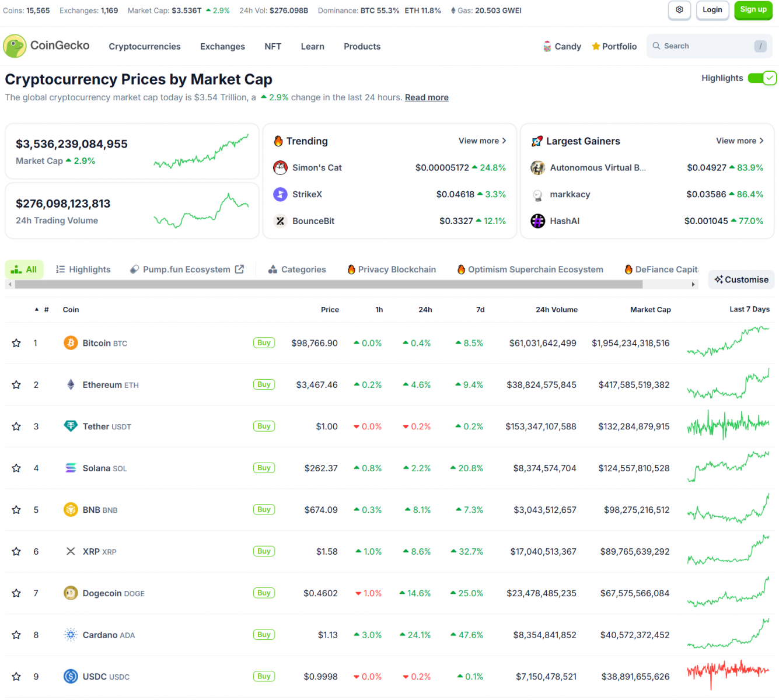Click the Bitcoin coin icon
Viewport: 779px width, 700px height.
[71, 343]
